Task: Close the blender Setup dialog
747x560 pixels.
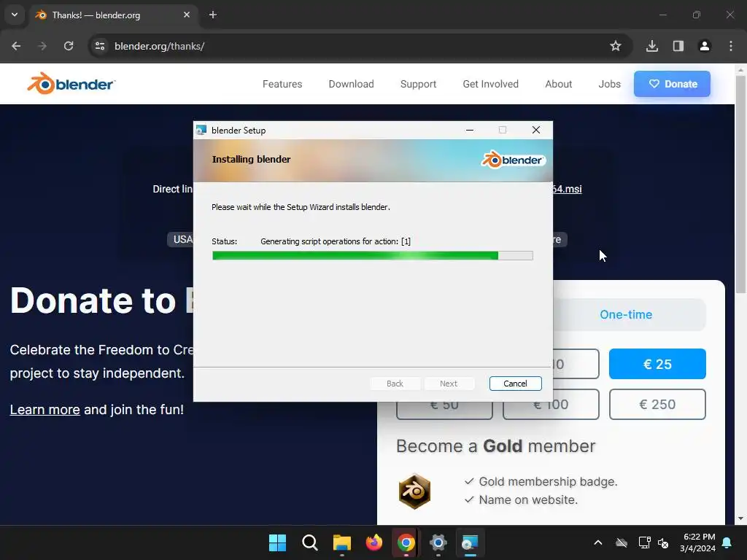Action: click(x=536, y=130)
